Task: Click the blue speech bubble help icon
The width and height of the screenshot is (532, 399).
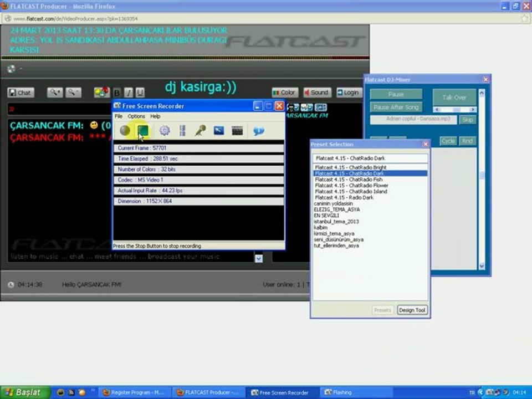Action: [x=259, y=131]
